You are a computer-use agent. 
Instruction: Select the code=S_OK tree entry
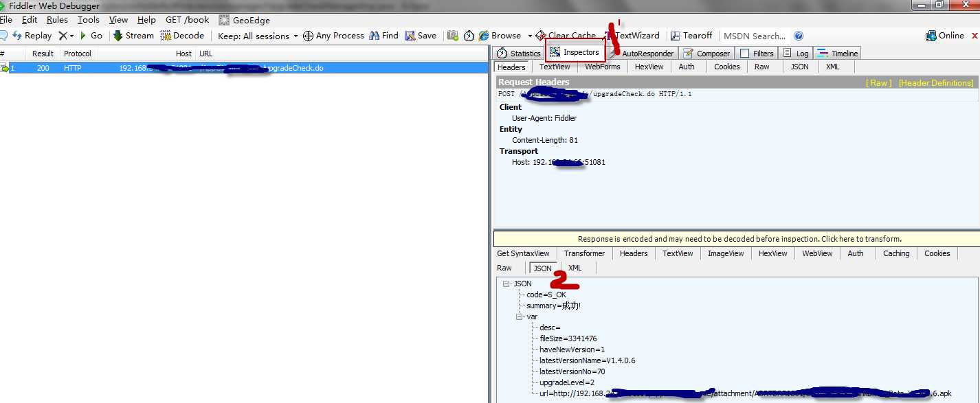[x=546, y=295]
